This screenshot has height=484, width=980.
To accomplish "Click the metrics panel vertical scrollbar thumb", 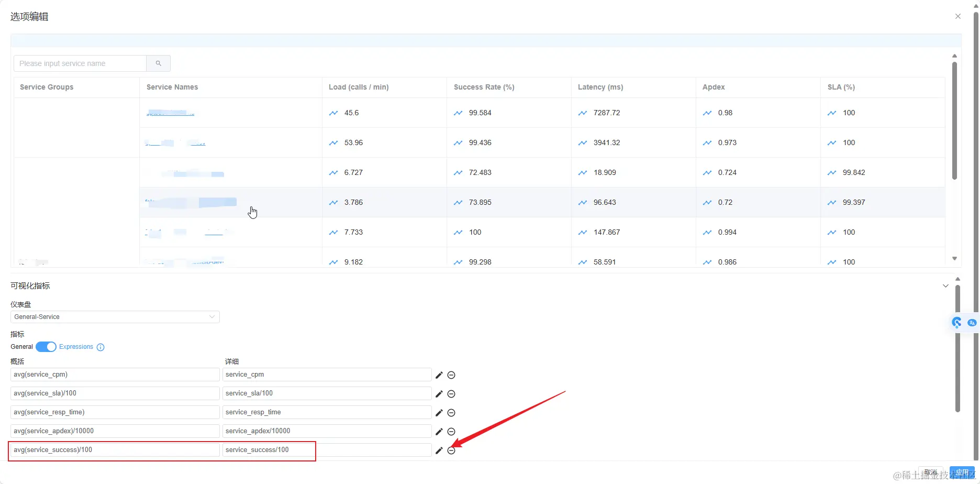I will 957,348.
